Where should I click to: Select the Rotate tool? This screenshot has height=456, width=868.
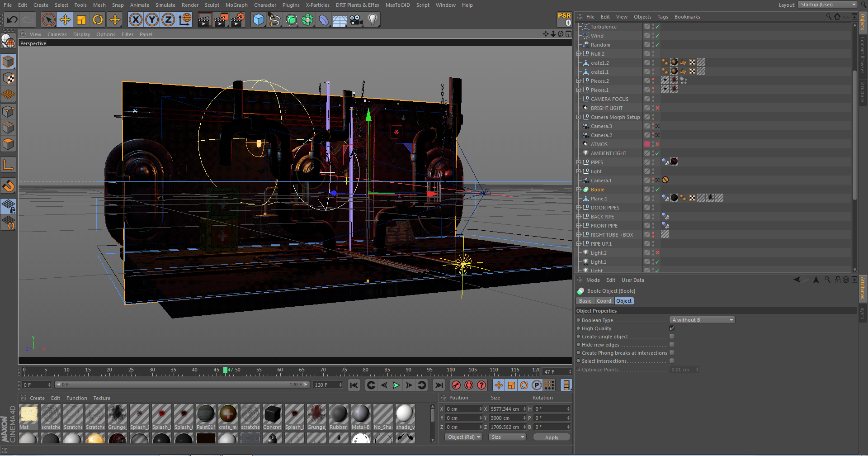[98, 19]
